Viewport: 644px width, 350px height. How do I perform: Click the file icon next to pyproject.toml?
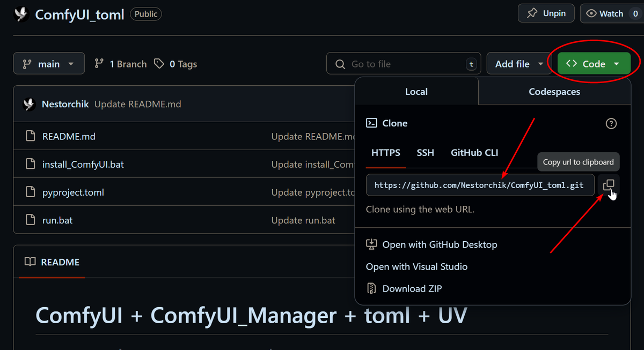coord(31,192)
